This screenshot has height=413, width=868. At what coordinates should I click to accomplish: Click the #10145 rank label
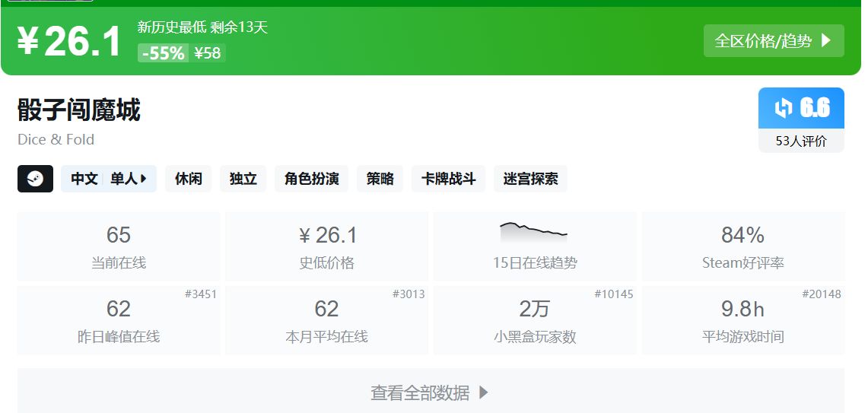pos(614,294)
